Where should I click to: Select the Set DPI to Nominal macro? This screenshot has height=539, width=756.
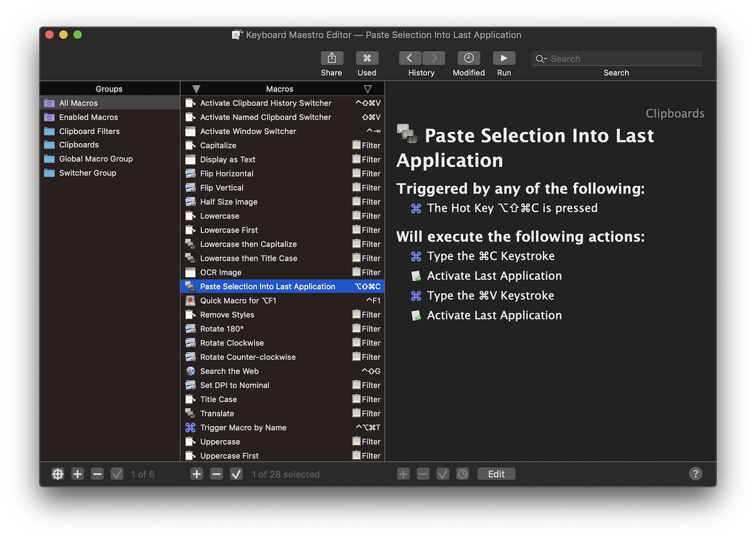[x=282, y=385]
